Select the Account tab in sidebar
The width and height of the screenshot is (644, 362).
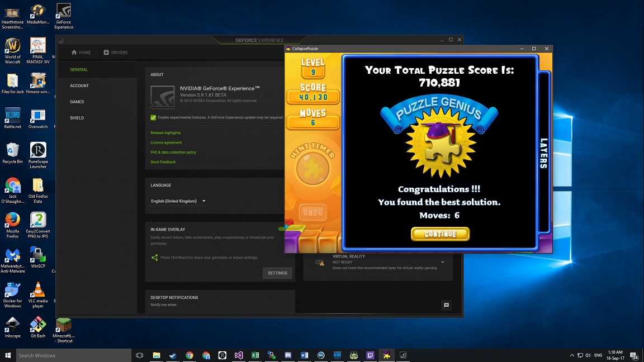coord(79,86)
